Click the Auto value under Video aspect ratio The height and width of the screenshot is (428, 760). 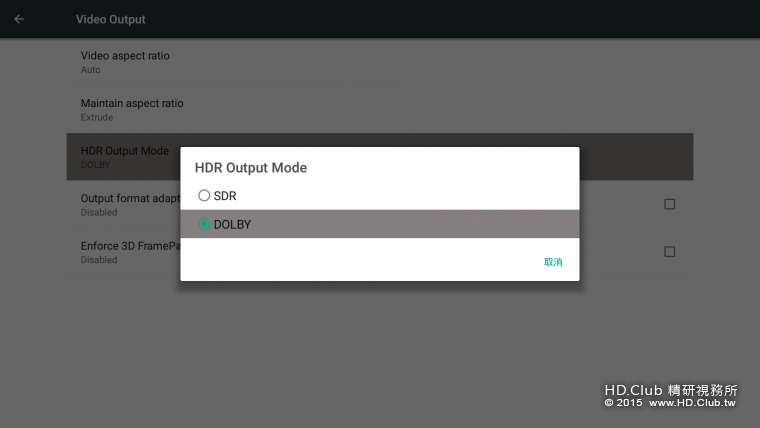91,70
